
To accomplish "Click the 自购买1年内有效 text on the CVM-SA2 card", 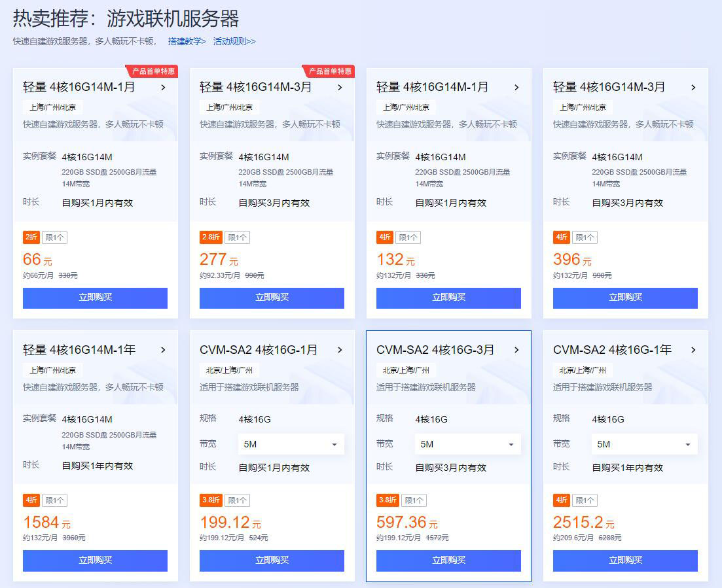I will (628, 468).
